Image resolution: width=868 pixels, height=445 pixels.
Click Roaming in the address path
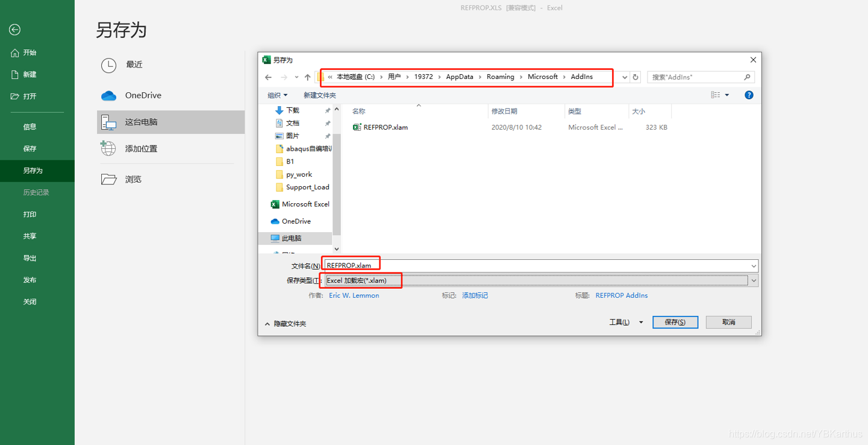coord(501,77)
